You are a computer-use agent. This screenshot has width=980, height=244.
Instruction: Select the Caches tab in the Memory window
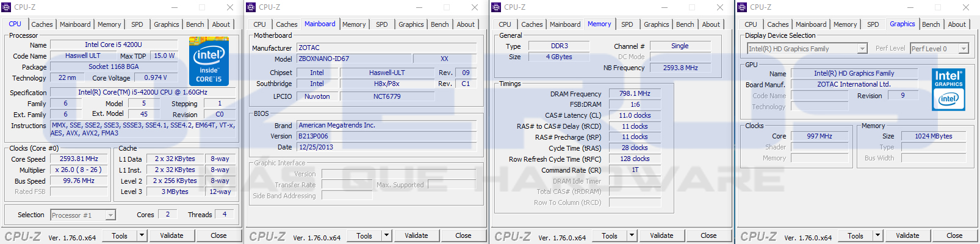pyautogui.click(x=532, y=24)
